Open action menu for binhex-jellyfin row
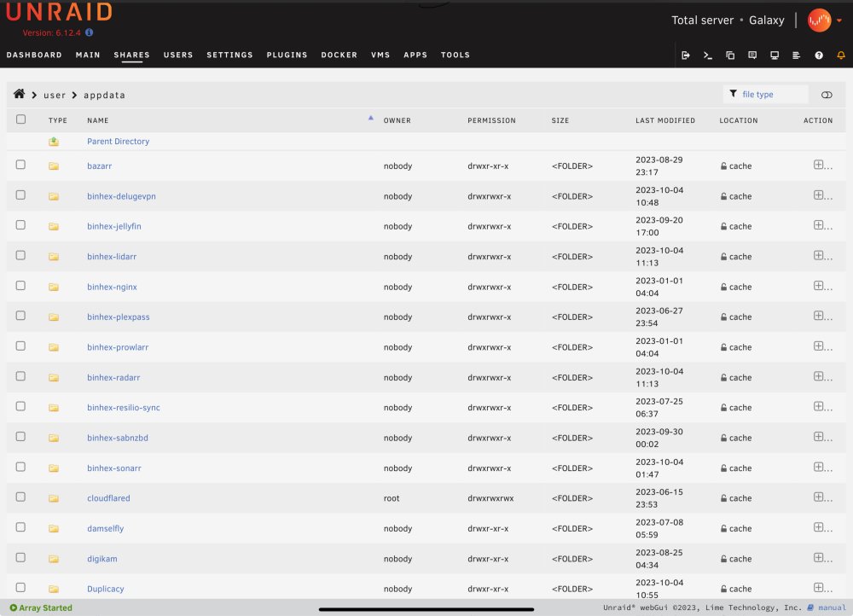This screenshot has width=853, height=616. click(822, 225)
